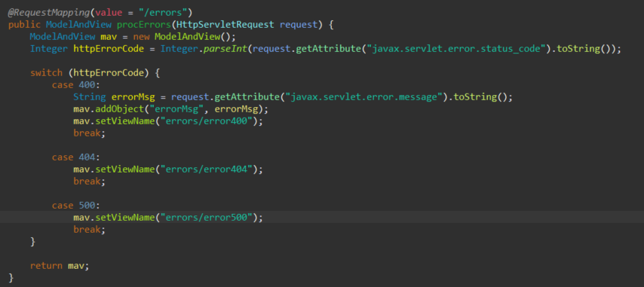Viewport: 644px width, 287px height.
Task: Click the String errorMsg declaration
Action: [114, 97]
